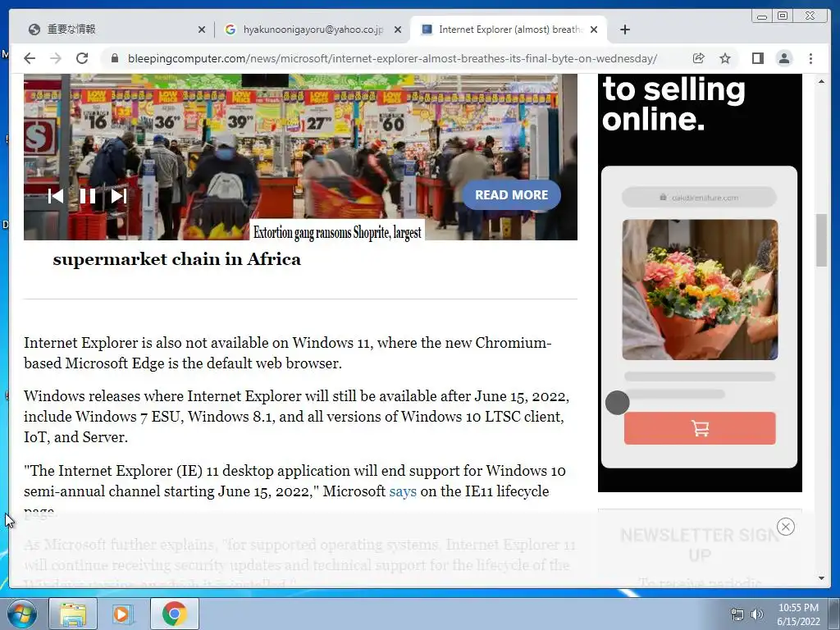Bookmark this page with the star

(725, 58)
